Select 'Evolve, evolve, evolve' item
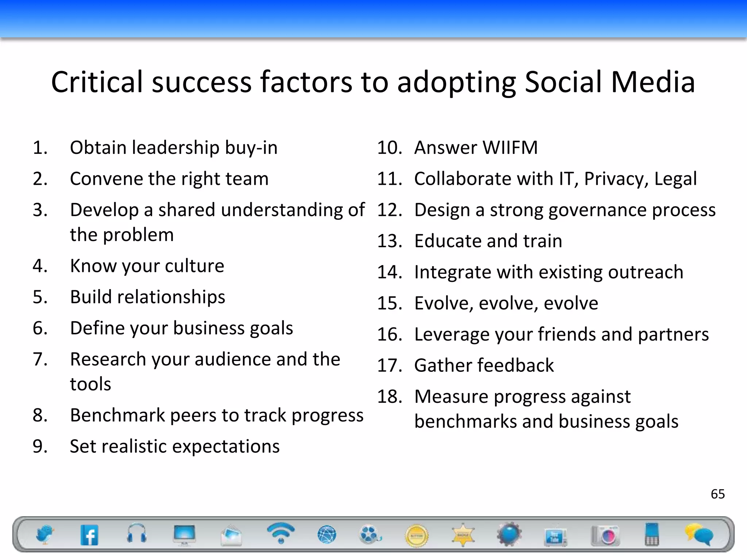 coord(506,304)
